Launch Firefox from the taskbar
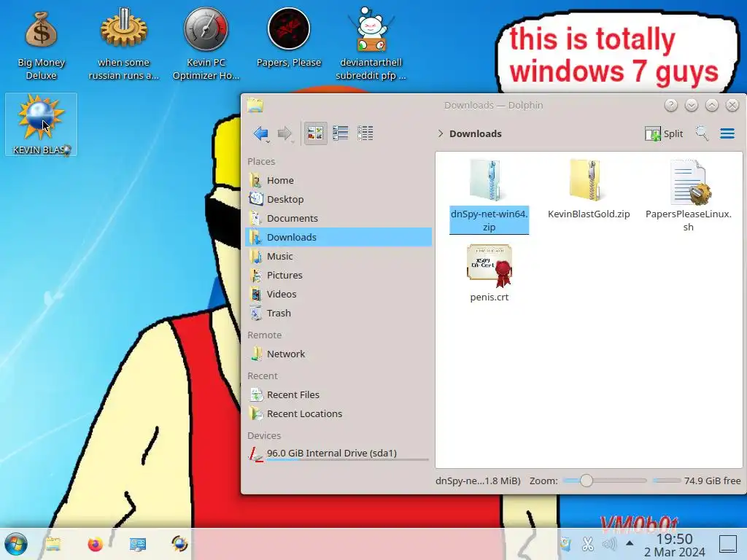 click(x=96, y=544)
